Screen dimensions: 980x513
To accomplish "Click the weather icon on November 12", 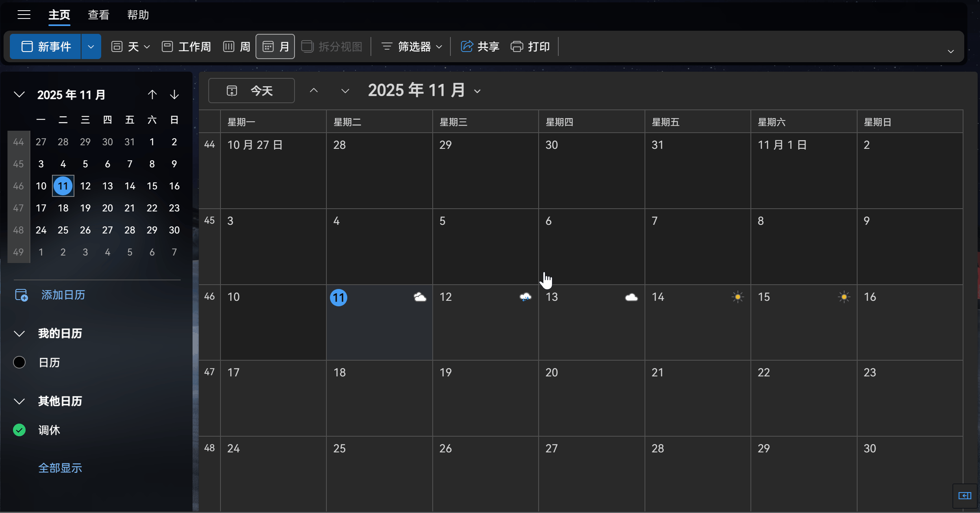I will (x=525, y=297).
